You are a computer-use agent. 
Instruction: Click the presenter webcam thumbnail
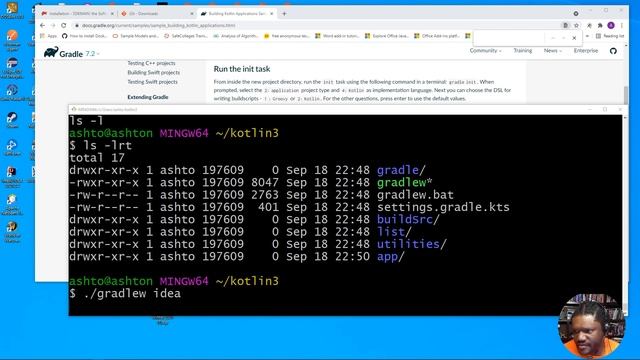[591, 325]
